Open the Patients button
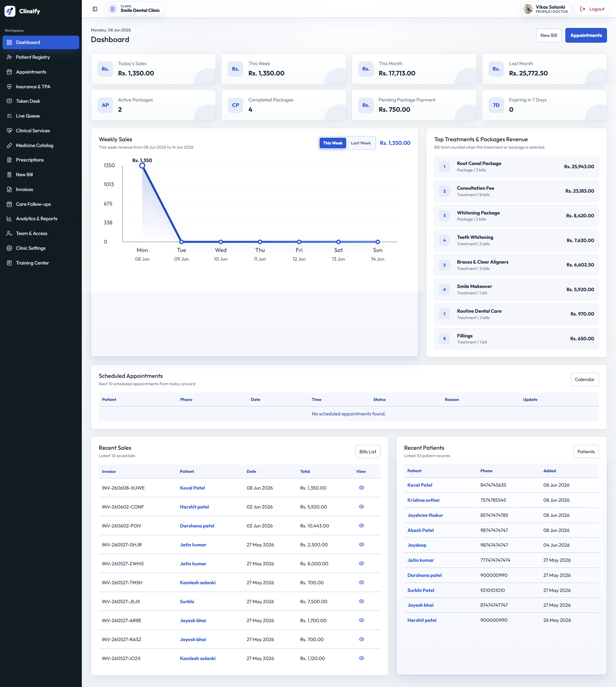The height and width of the screenshot is (687, 616). click(586, 452)
